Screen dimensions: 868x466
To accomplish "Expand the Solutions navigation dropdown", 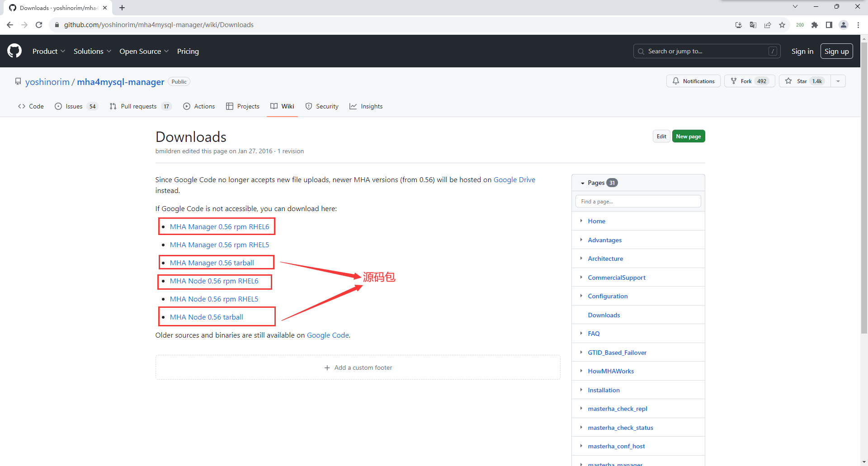I will (92, 51).
